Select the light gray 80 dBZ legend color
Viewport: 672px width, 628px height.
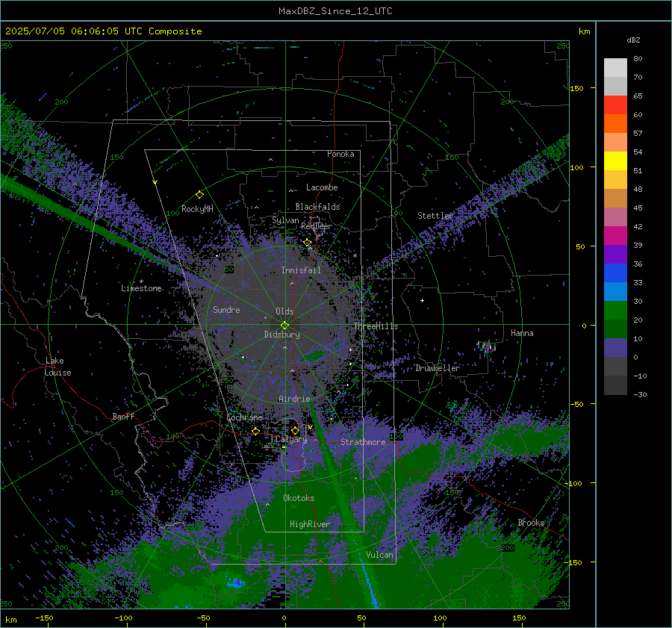click(x=615, y=67)
